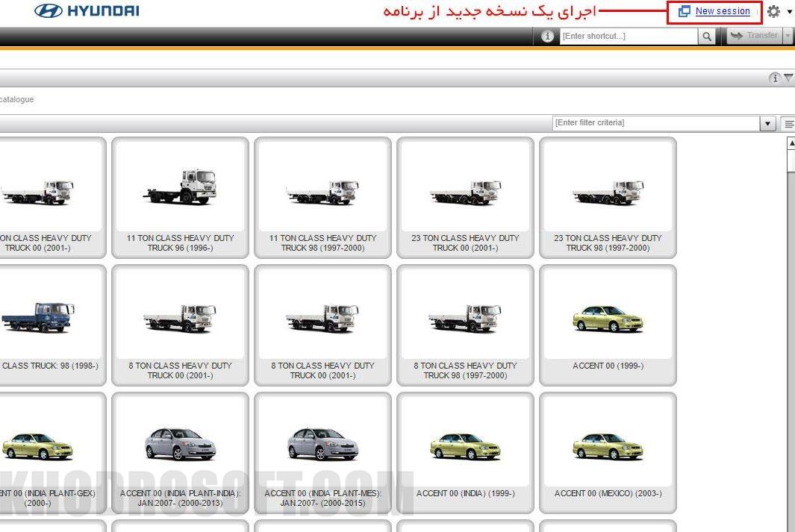
Task: Select 11 Ton Class Heavy Duty Truck 96 (1996-)
Action: pyautogui.click(x=180, y=198)
